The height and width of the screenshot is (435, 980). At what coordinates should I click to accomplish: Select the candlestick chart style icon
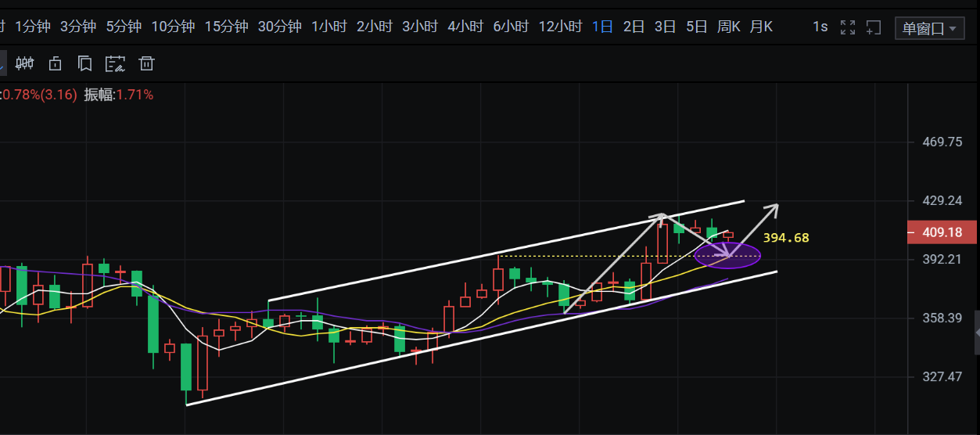coord(25,63)
